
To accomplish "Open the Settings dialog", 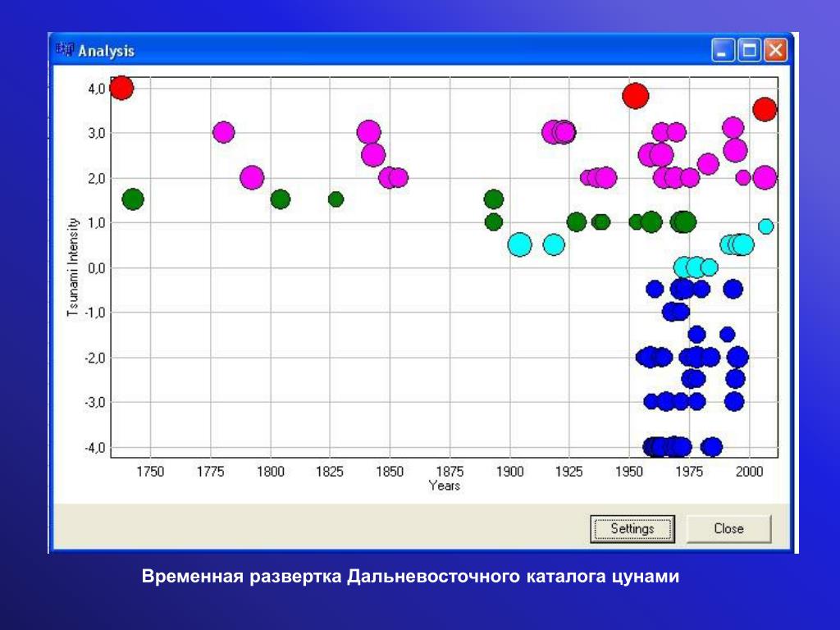I will pos(632,529).
